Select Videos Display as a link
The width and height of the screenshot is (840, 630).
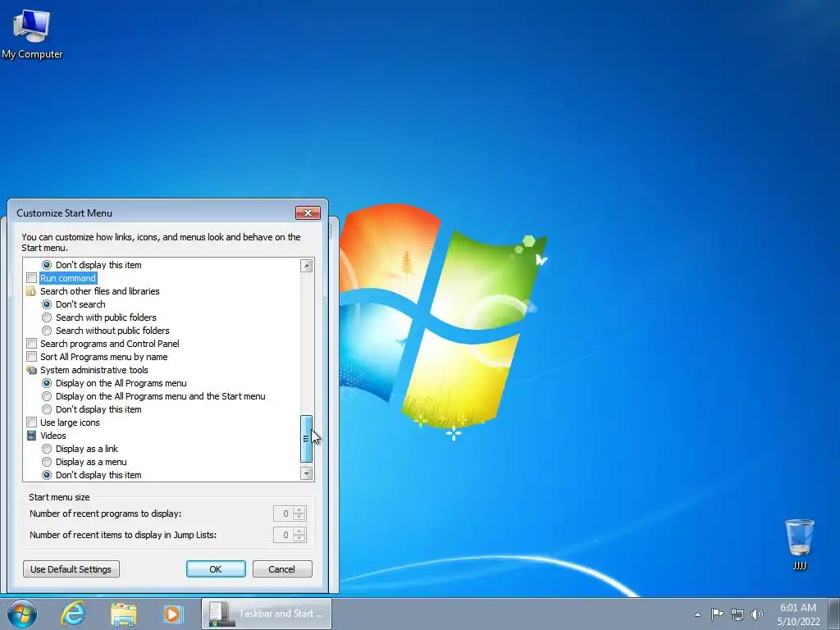tap(47, 449)
